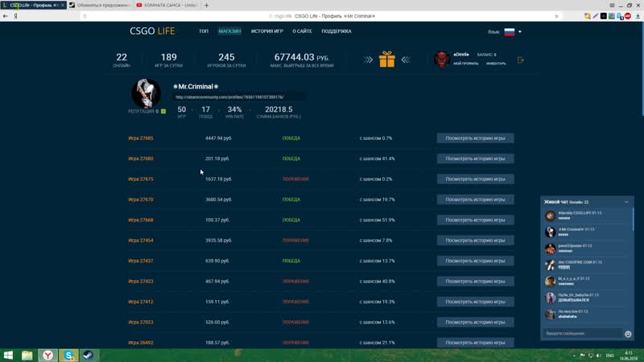Open the ИНВЕНТАРЬ link
The height and width of the screenshot is (362, 644).
496,64
